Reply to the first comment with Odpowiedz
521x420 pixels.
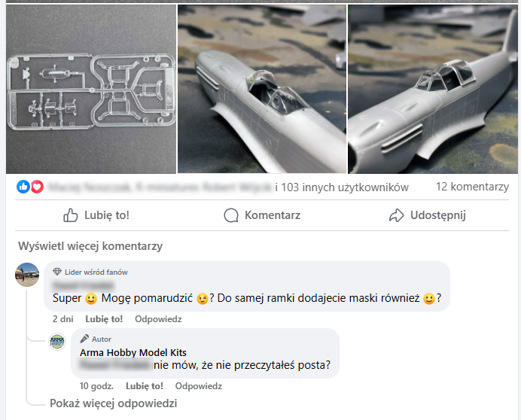click(x=158, y=319)
